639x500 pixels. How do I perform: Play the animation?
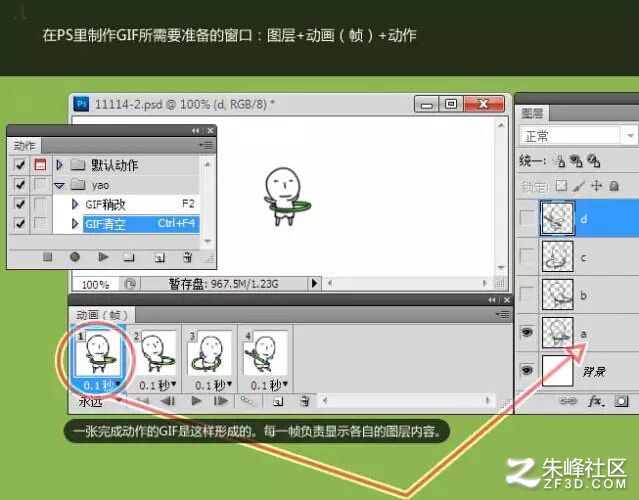coord(196,401)
